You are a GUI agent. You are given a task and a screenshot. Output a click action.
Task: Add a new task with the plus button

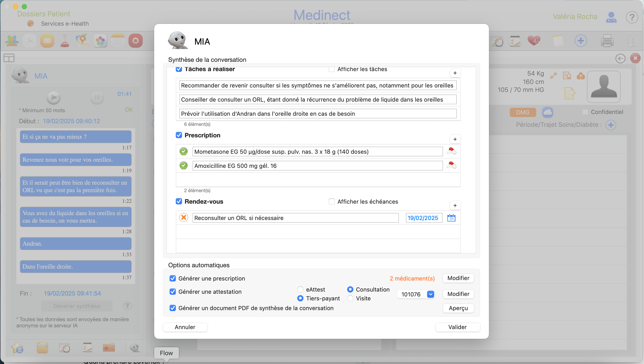click(x=455, y=73)
